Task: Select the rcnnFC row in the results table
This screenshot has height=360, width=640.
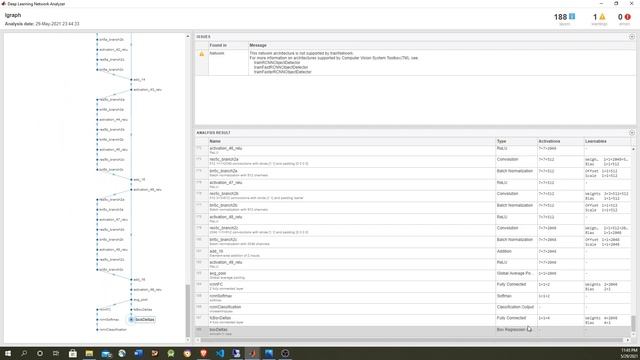Action: 413,286
